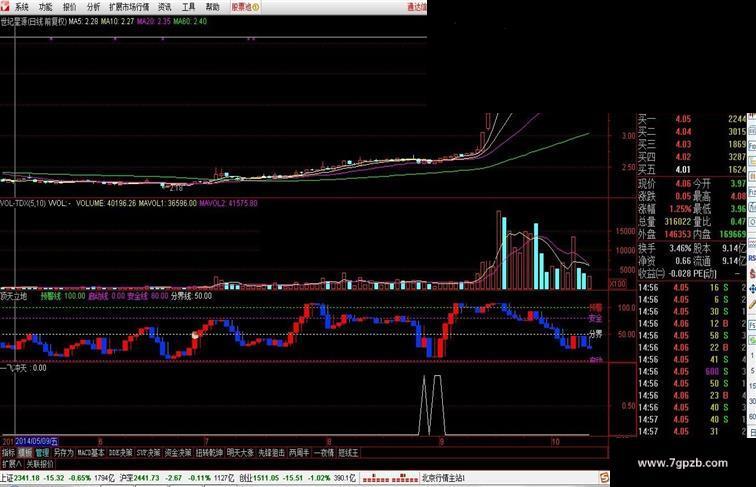
Task: Click the 总量 value 316022
Action: 677,221
